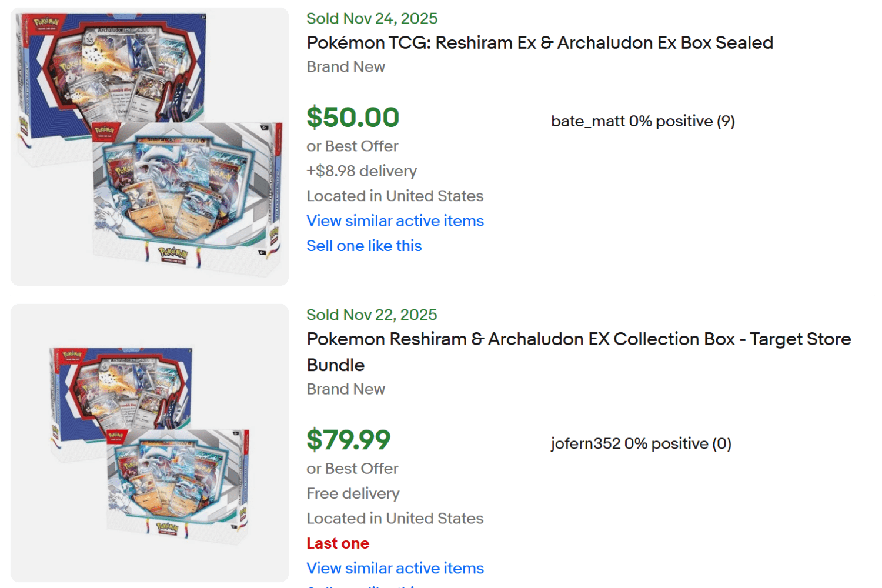This screenshot has height=588, width=882.
Task: Click Located in United States on the first listing
Action: [x=395, y=196]
